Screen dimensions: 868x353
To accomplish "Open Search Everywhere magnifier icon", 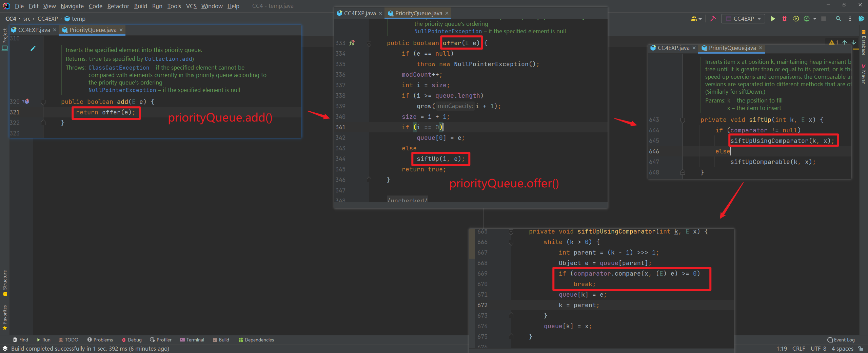I will (x=839, y=19).
